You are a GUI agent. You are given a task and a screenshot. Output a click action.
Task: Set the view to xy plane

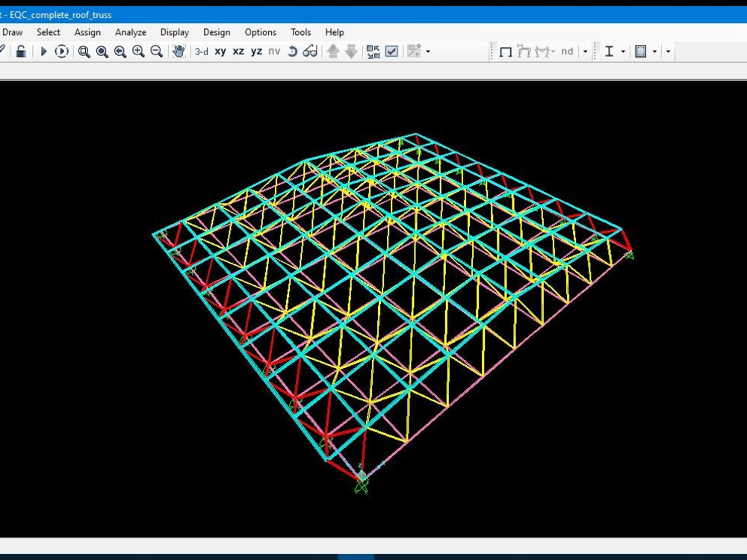pos(220,52)
